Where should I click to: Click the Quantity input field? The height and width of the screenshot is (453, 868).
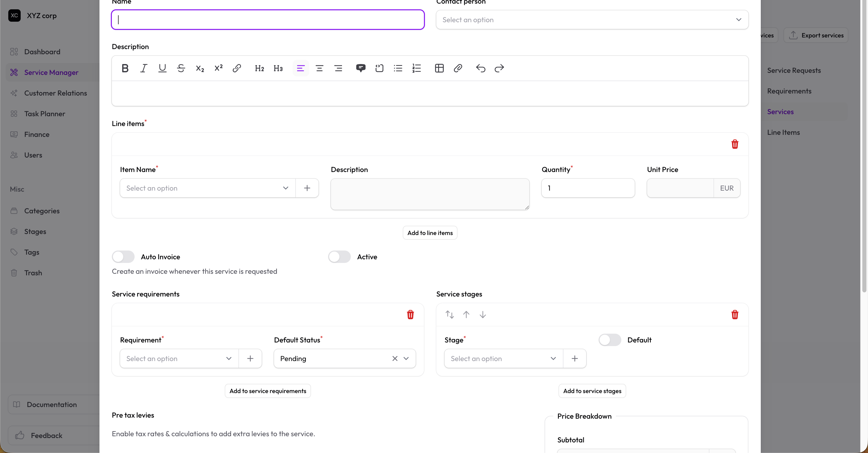click(x=588, y=188)
